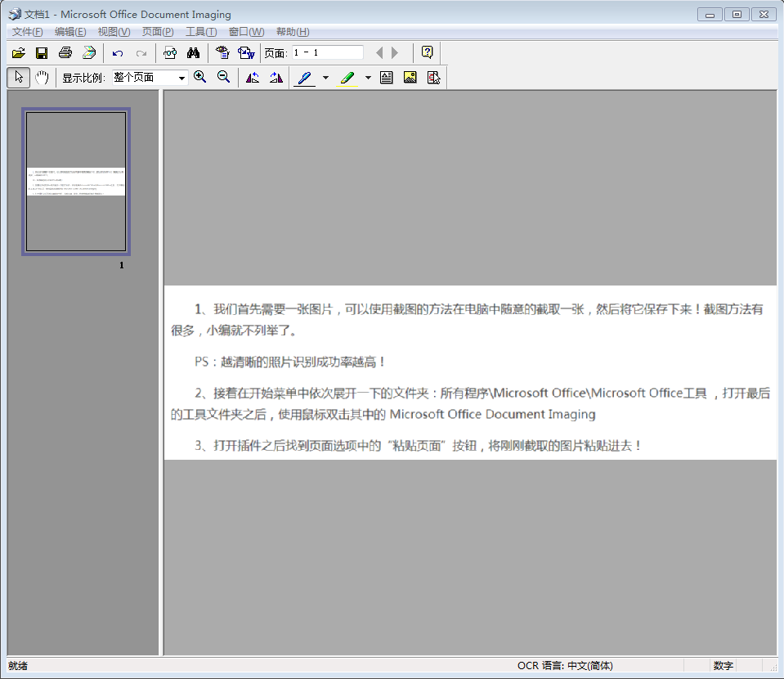Open the 视图(V) menu

pyautogui.click(x=114, y=32)
